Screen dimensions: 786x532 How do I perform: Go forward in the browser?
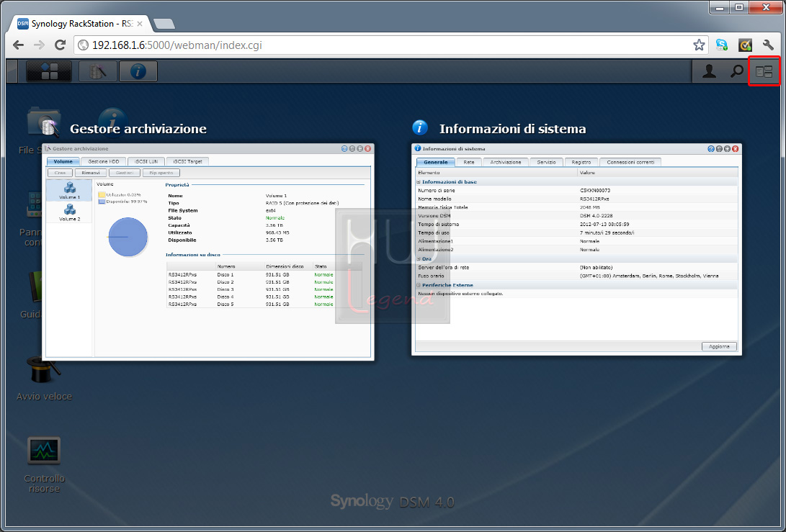[x=39, y=45]
